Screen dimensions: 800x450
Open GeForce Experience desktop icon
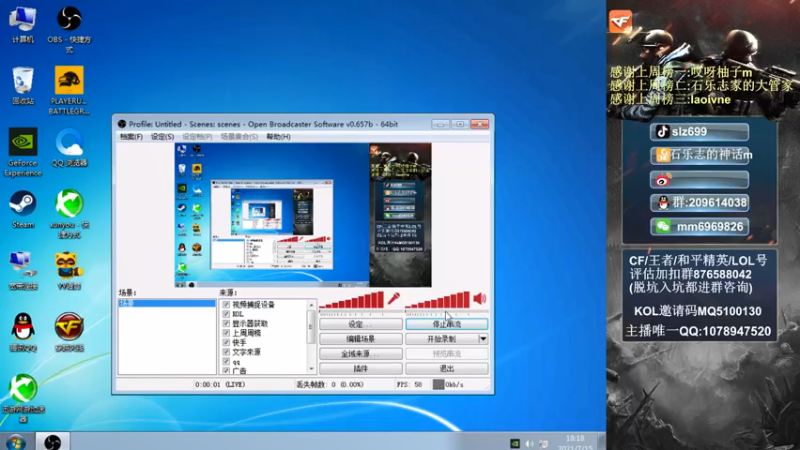tap(22, 152)
